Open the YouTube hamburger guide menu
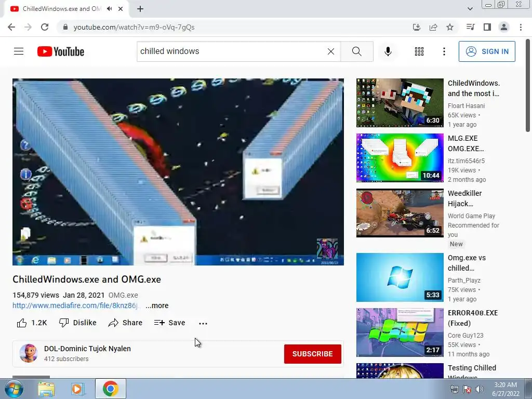This screenshot has width=532, height=399. point(19,51)
